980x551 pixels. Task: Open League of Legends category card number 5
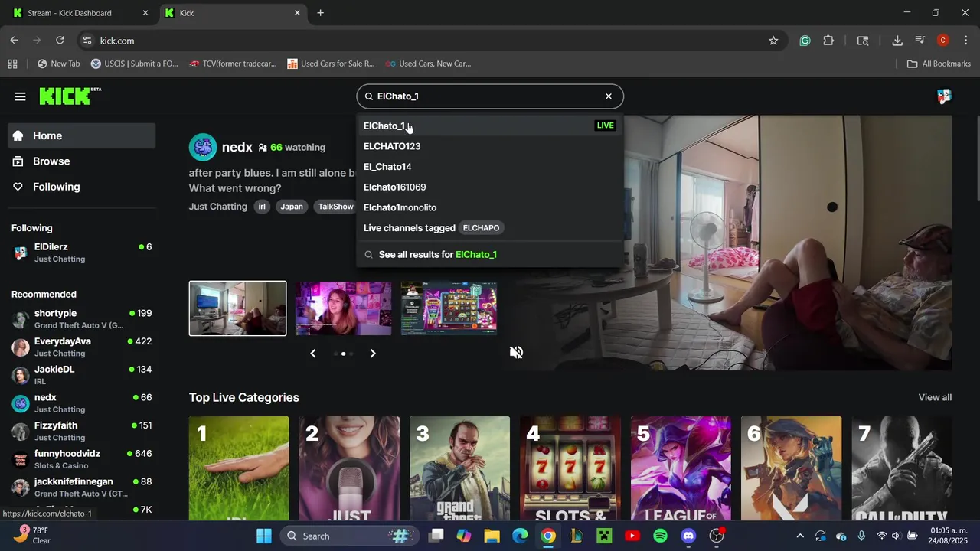681,468
